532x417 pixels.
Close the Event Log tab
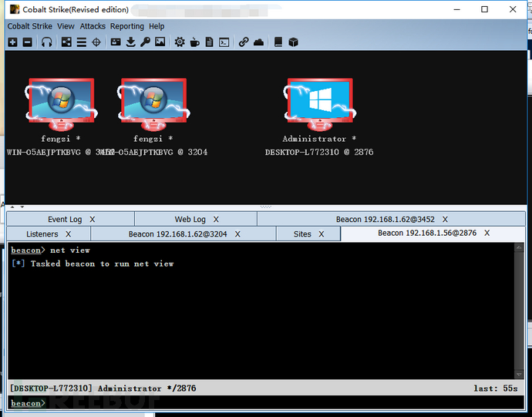tap(93, 220)
